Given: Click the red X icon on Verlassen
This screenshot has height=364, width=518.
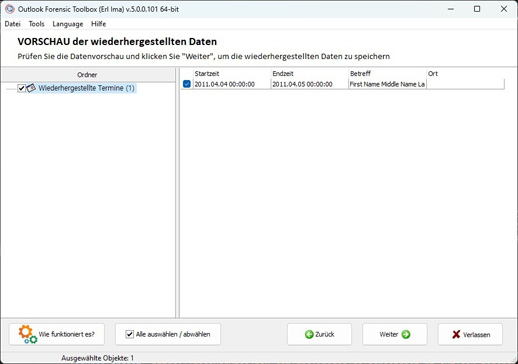Looking at the screenshot, I should click(456, 334).
